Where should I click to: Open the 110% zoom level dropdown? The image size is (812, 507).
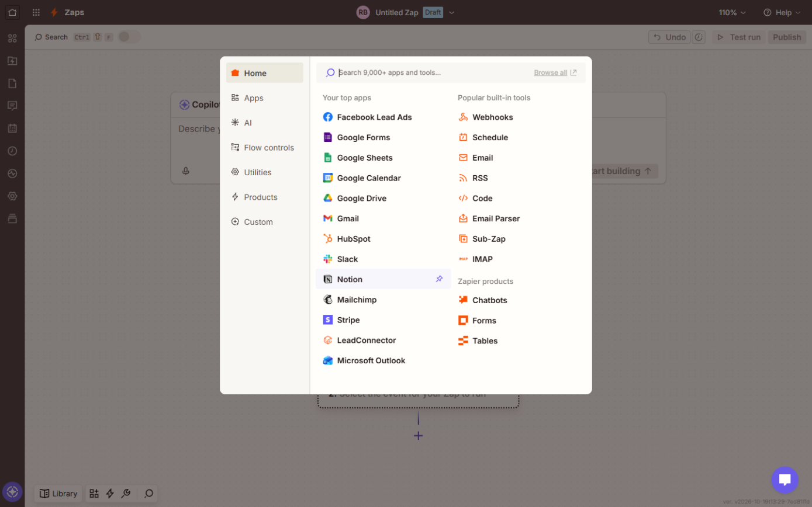(732, 12)
